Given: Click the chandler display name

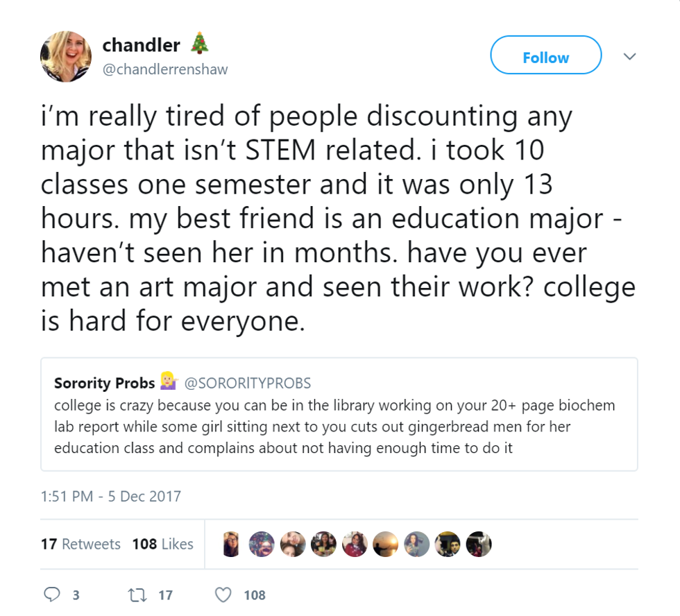Looking at the screenshot, I should 141,46.
